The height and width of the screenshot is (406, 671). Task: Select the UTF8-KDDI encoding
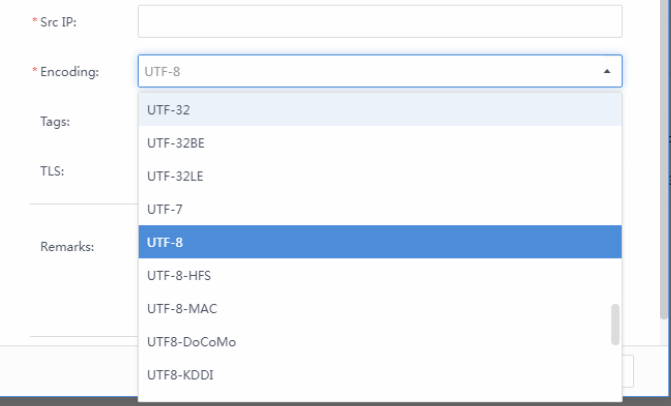coord(380,374)
